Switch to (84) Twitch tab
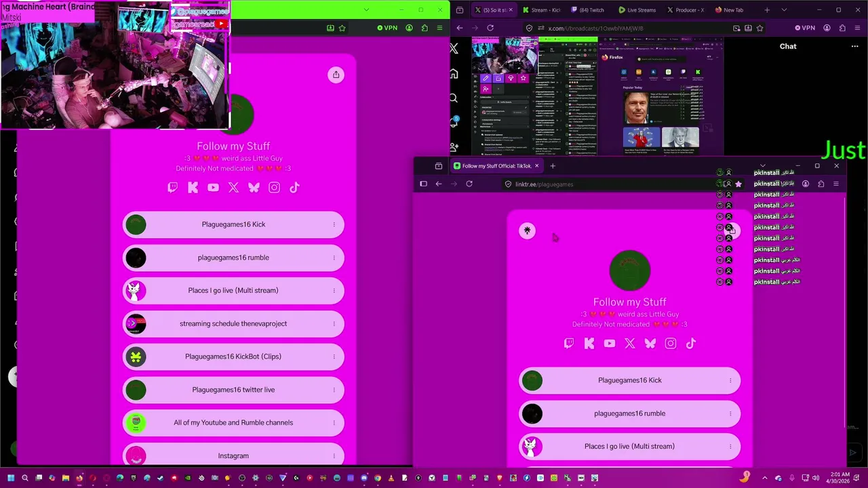Image resolution: width=868 pixels, height=488 pixels. click(x=588, y=10)
